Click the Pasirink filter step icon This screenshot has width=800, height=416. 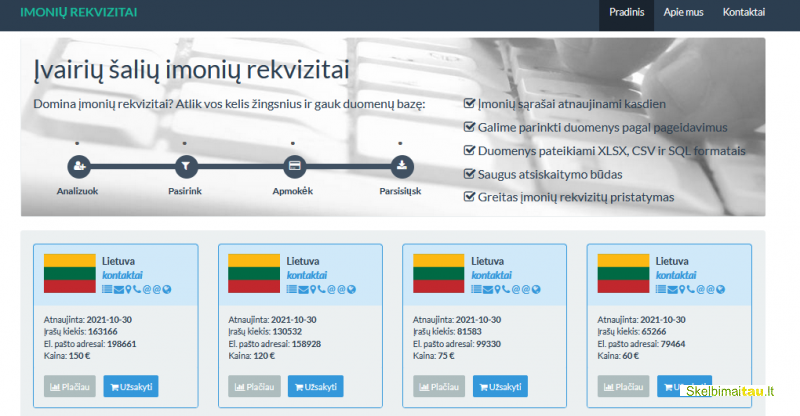coord(186,166)
